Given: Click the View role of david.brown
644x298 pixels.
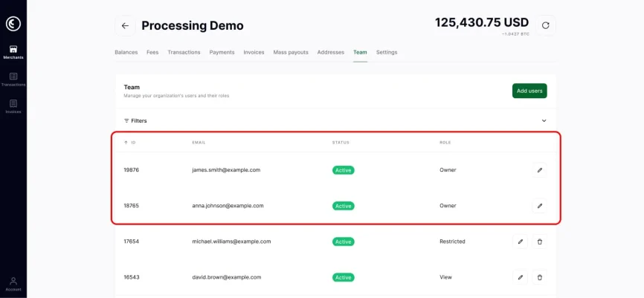Looking at the screenshot, I should [445, 277].
